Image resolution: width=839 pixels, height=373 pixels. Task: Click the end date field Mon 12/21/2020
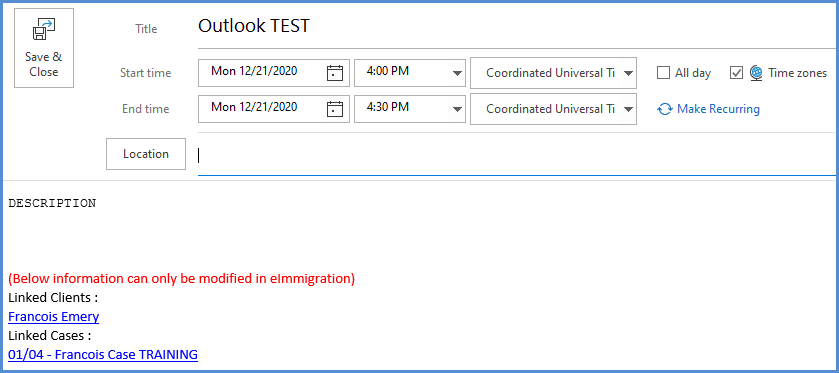274,109
